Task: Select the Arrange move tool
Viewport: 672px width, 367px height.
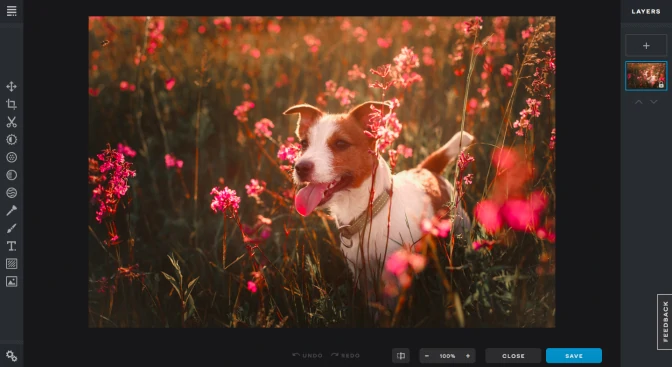Action: coord(12,87)
